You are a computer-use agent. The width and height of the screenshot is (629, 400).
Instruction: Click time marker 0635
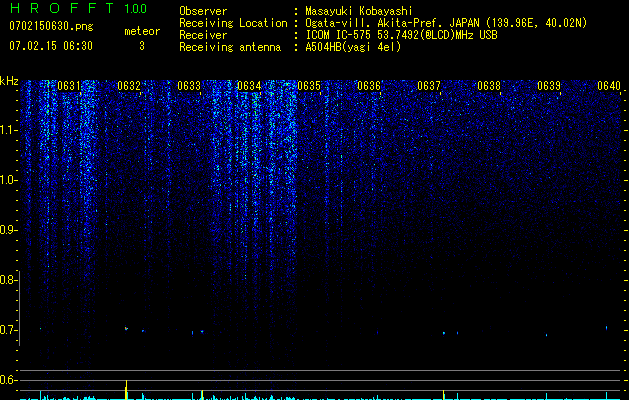click(309, 86)
